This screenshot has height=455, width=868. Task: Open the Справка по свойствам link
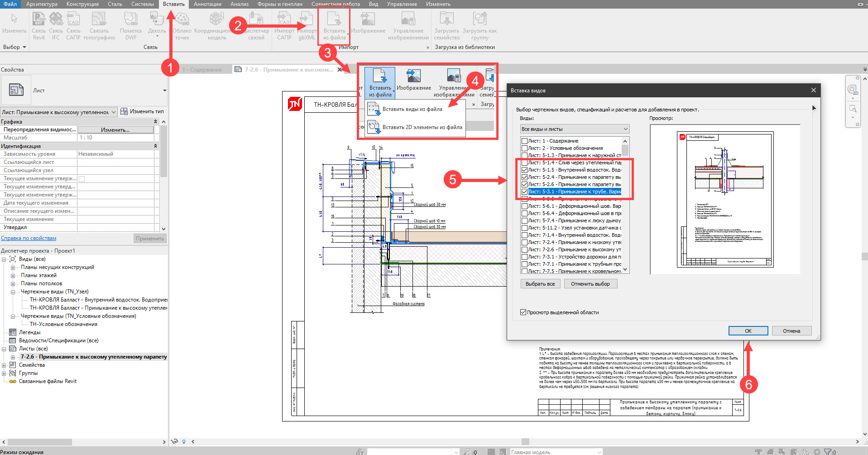tap(29, 238)
